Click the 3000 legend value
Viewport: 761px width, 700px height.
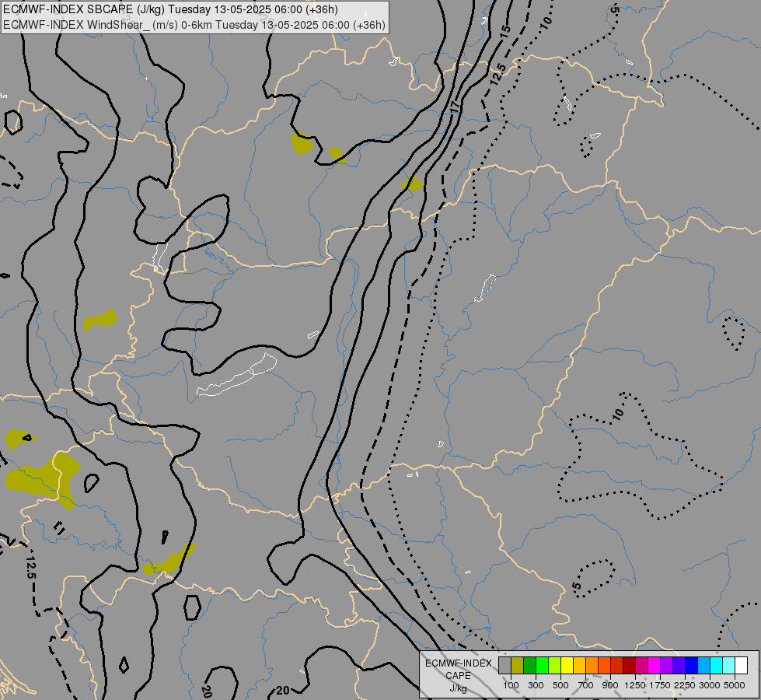(x=710, y=685)
